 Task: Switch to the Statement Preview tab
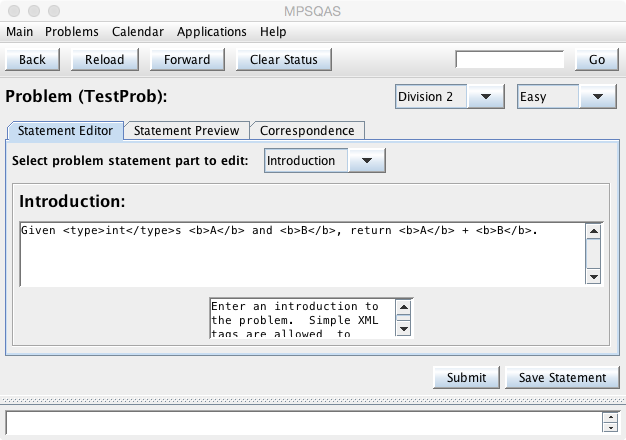[187, 130]
